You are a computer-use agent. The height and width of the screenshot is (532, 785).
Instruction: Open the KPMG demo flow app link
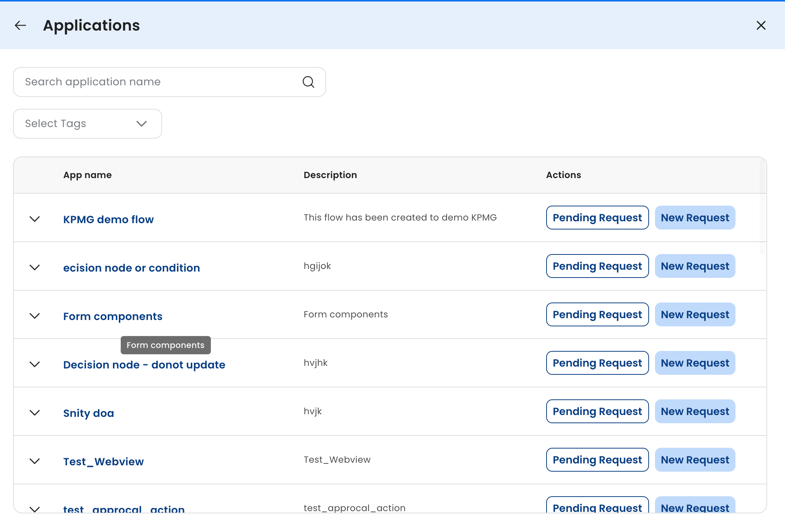click(108, 219)
